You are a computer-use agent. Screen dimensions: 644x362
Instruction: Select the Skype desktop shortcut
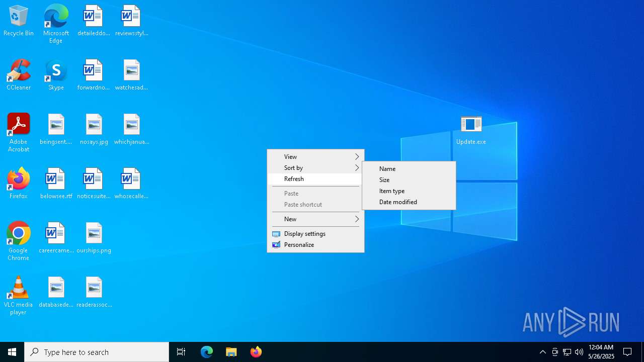(56, 75)
